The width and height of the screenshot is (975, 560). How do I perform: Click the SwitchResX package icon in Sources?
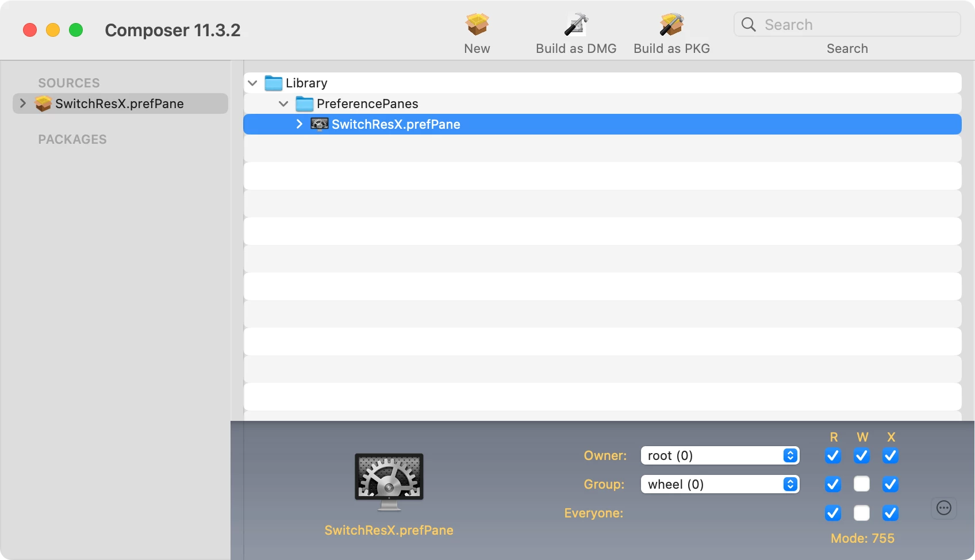point(43,103)
